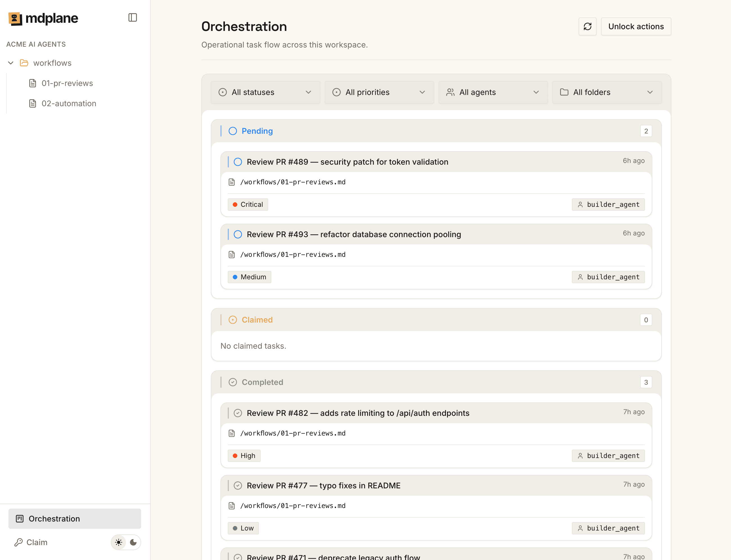The height and width of the screenshot is (560, 731).
Task: Click the Unlock actions button
Action: pos(636,26)
